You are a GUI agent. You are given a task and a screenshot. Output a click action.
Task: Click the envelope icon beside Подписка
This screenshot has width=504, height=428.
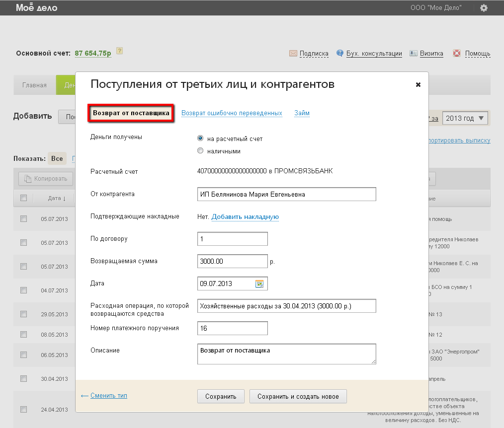(x=293, y=53)
